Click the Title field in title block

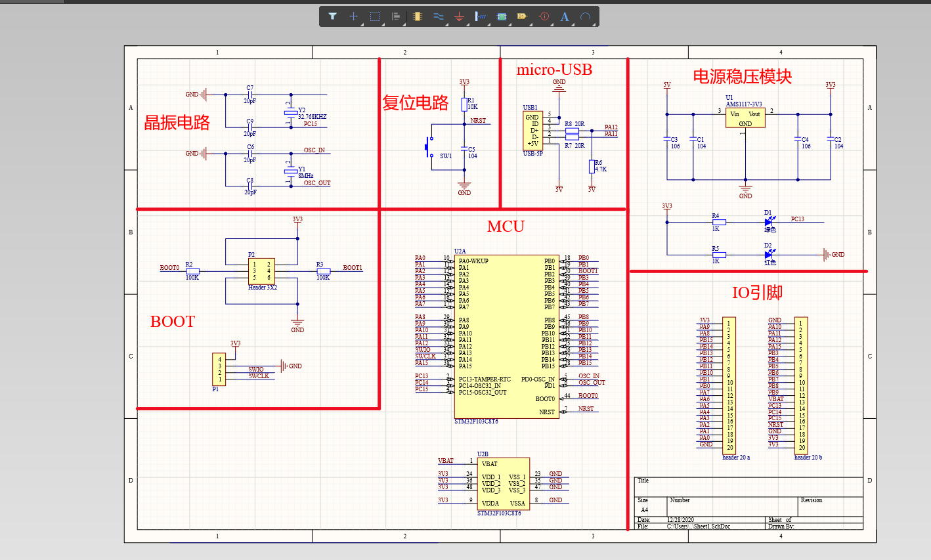point(748,486)
